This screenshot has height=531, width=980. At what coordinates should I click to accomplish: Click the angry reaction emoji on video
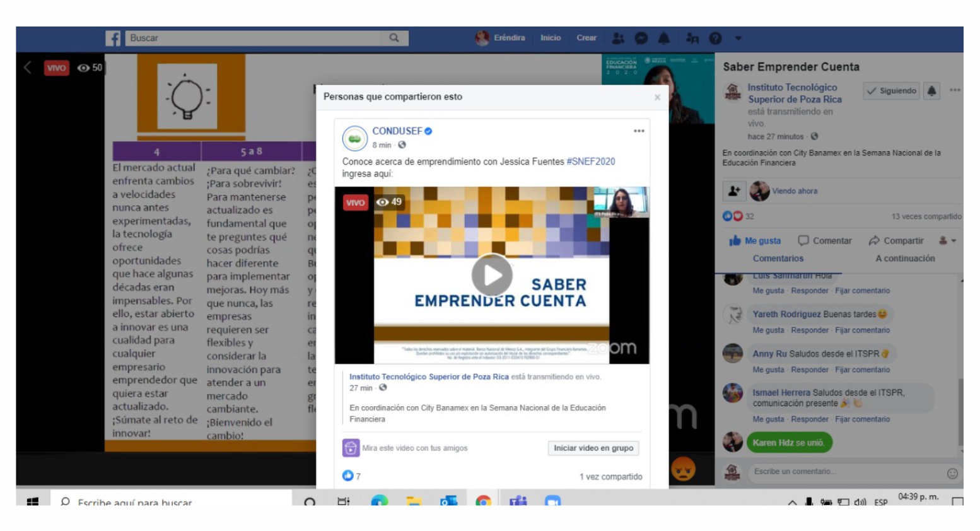[683, 469]
